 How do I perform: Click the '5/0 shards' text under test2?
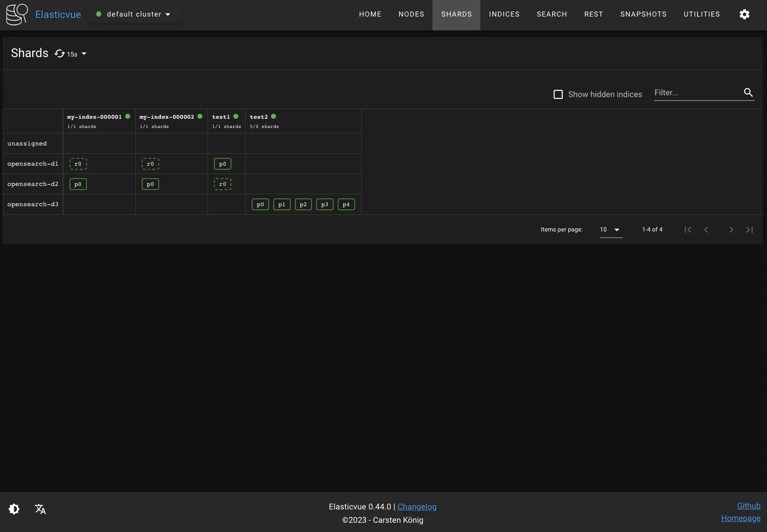click(264, 127)
